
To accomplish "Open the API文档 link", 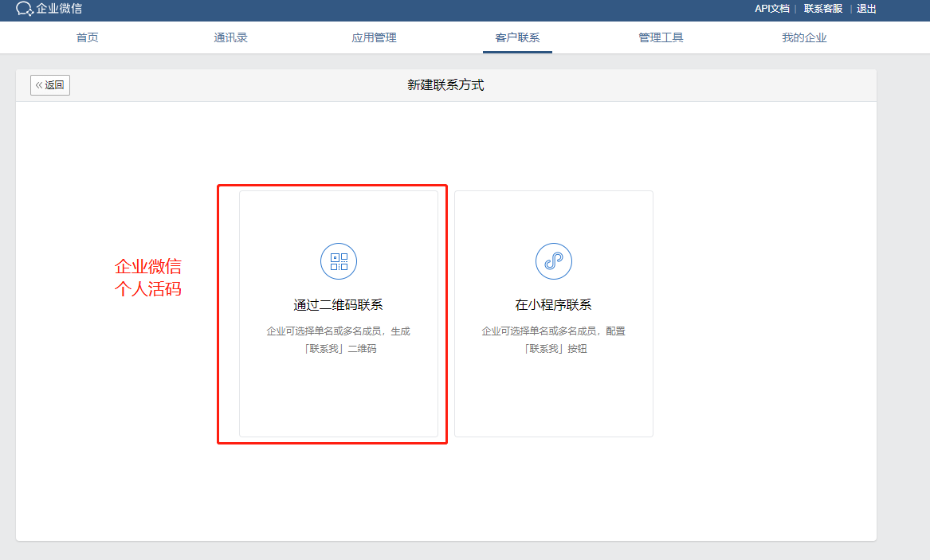I will point(771,8).
